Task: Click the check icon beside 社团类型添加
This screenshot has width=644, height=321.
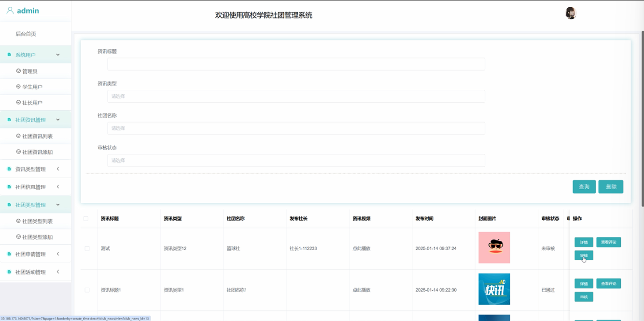Action: [x=18, y=237]
